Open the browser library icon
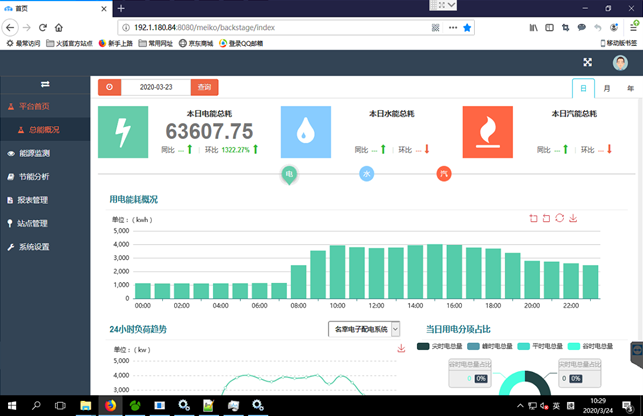This screenshot has width=643, height=416. coord(533,27)
